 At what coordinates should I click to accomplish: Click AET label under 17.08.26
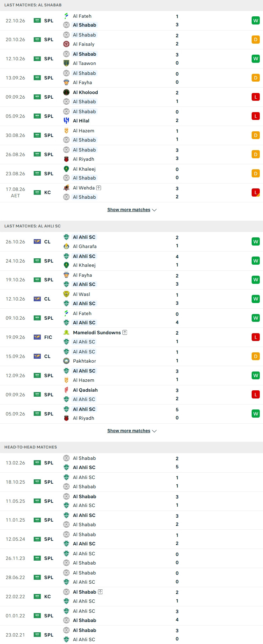tap(15, 196)
